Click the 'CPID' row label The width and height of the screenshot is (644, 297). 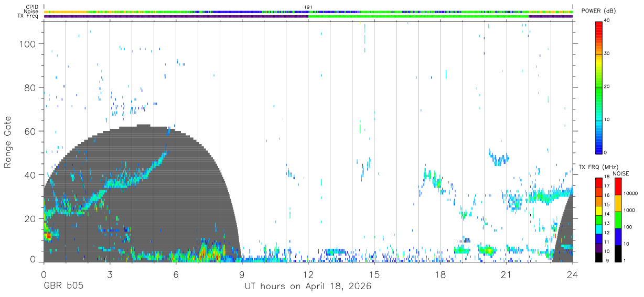(32, 7)
